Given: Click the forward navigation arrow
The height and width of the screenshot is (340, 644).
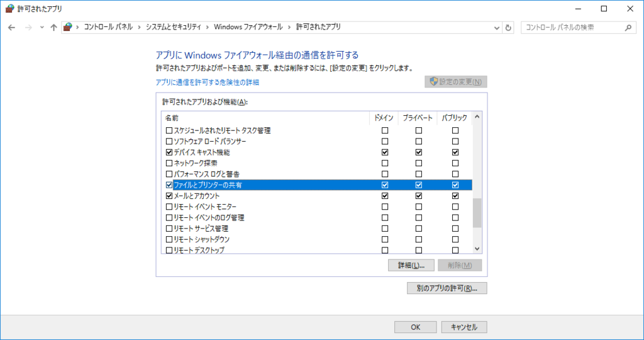Looking at the screenshot, I should [28, 28].
